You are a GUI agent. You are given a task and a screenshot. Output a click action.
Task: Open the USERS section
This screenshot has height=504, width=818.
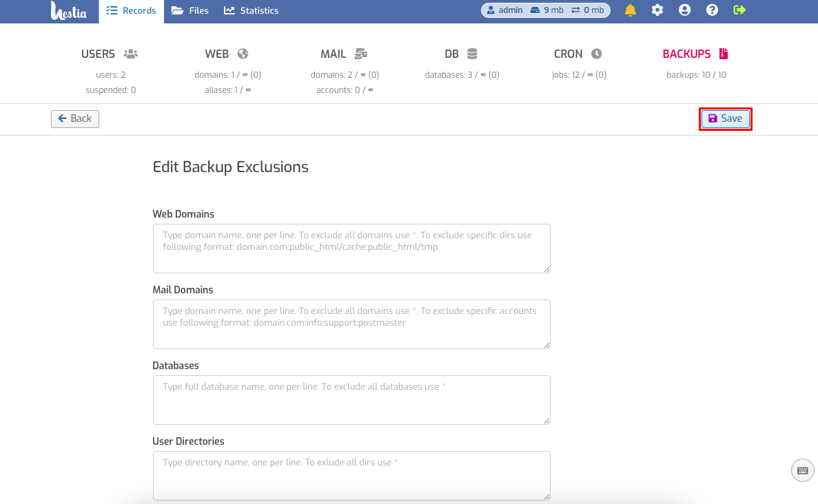pyautogui.click(x=110, y=54)
